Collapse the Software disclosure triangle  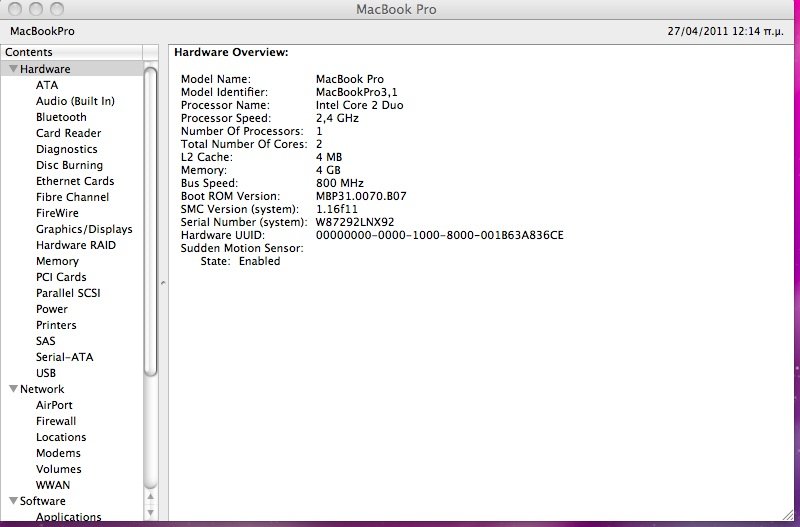coord(13,500)
